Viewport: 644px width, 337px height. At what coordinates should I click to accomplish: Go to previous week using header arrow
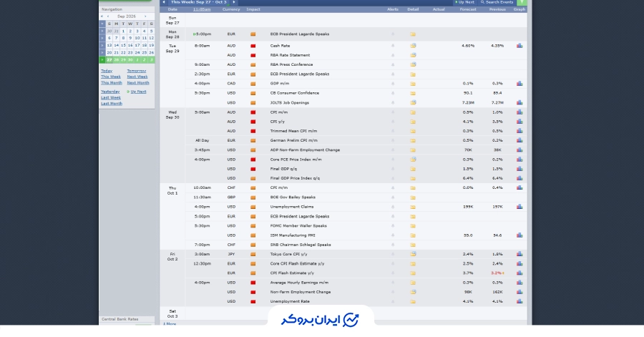click(164, 2)
